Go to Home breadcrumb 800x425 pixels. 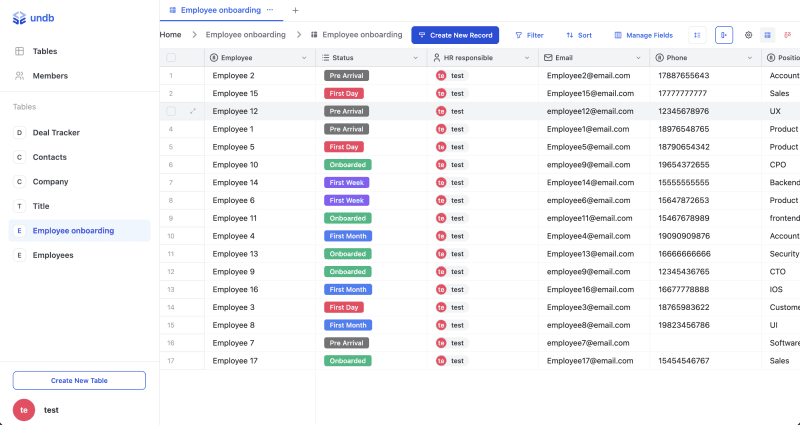pos(170,35)
